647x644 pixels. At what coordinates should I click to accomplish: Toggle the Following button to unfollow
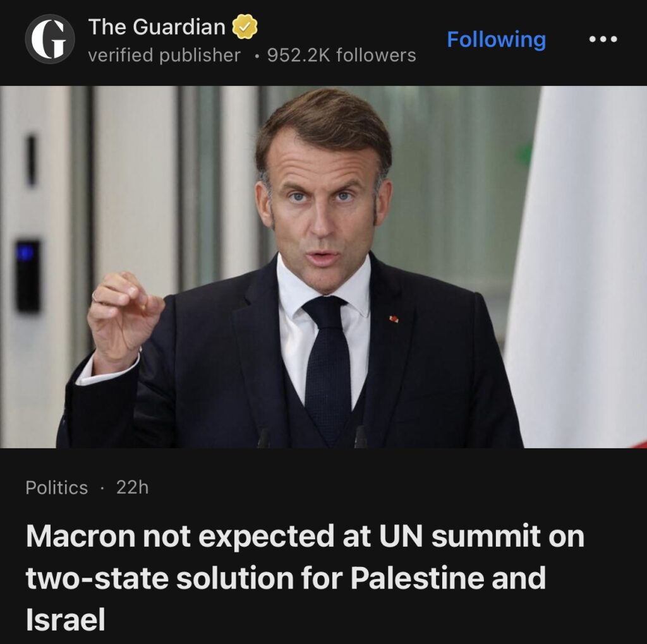tap(496, 39)
